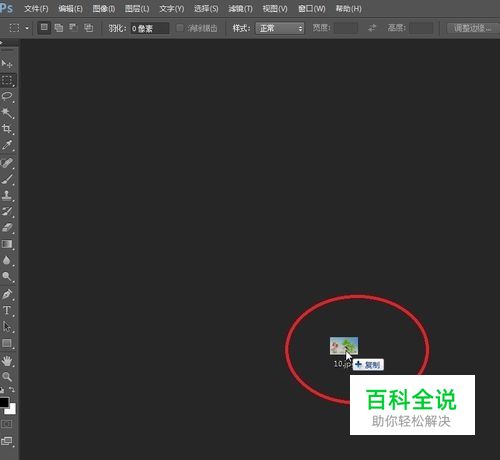Open the 图层(L) menu
This screenshot has height=460, width=500.
click(x=137, y=9)
